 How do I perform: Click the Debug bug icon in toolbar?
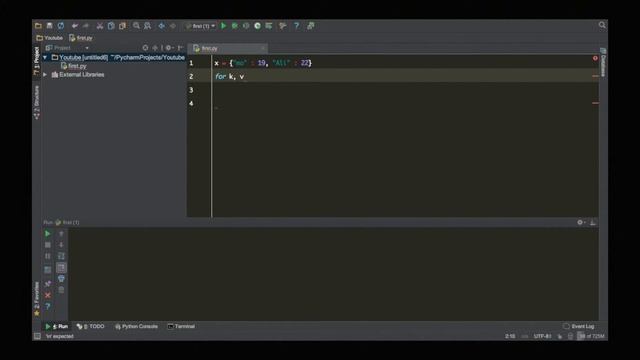(235, 26)
